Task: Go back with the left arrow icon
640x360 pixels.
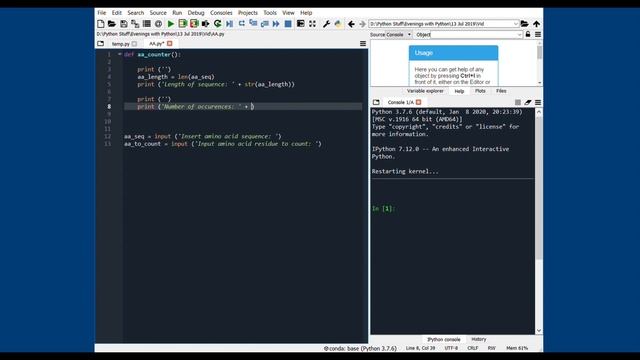Action: pos(351,24)
